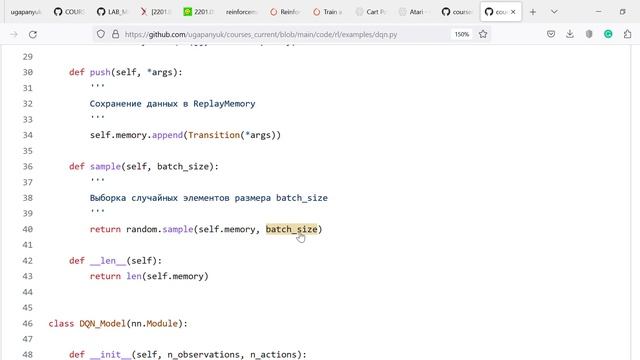Click batch_size parameter in sample definition
Image resolution: width=640 pixels, height=360 pixels.
coord(183,167)
